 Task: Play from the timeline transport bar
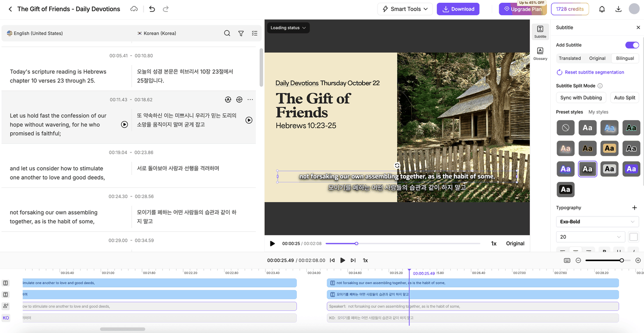pos(343,260)
